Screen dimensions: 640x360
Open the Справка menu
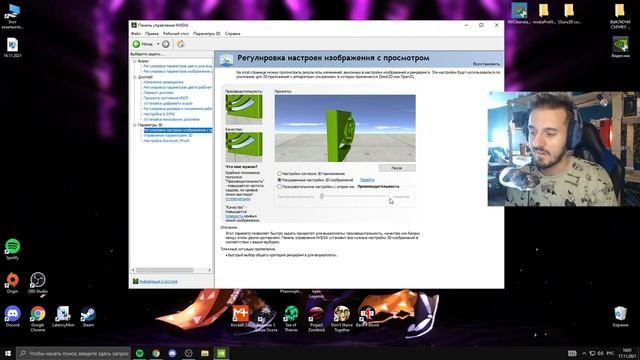233,33
